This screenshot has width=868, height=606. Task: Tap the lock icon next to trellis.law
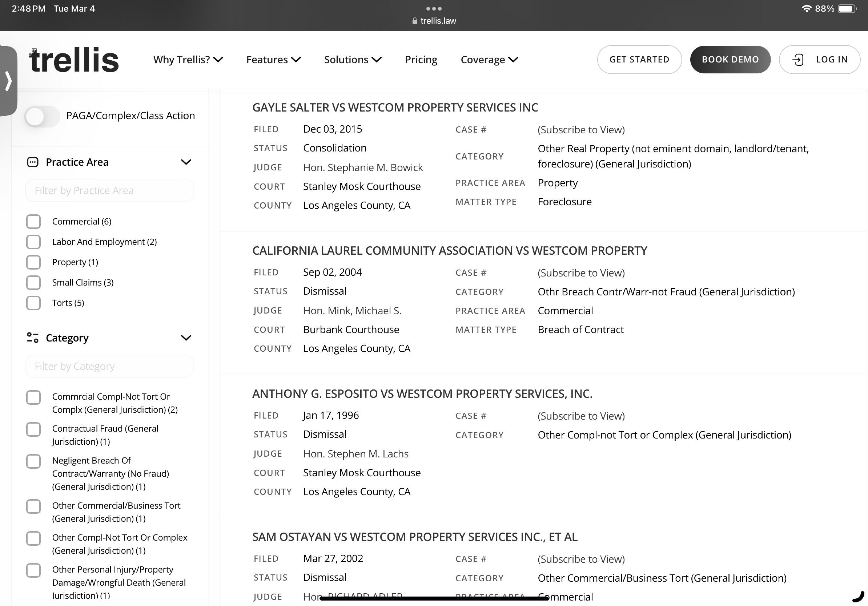415,21
